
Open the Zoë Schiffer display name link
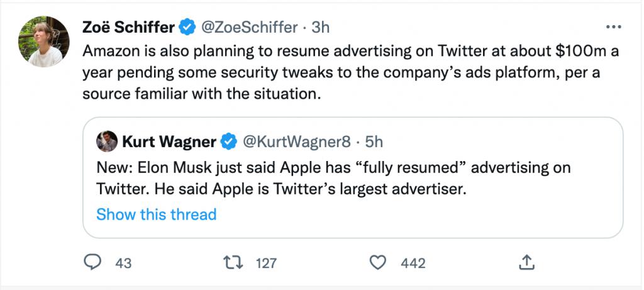pos(128,27)
